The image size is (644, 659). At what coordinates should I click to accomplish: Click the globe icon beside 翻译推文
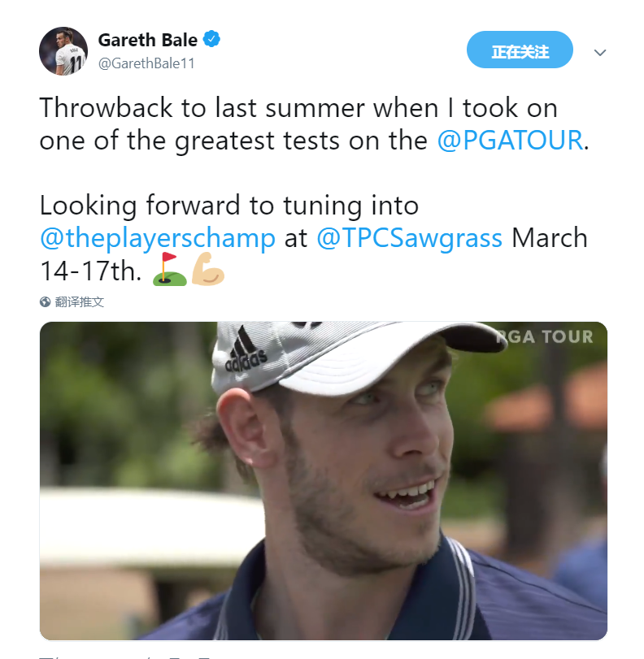[x=45, y=301]
